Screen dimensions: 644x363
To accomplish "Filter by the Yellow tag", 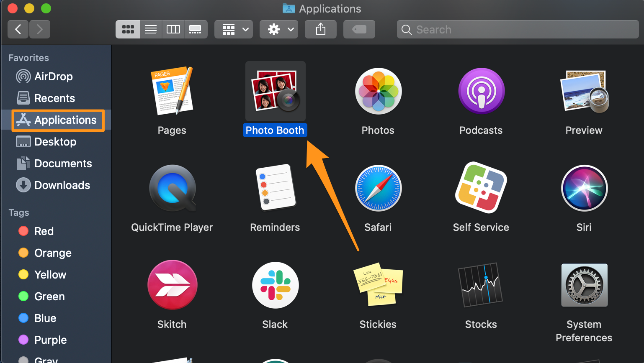I will 56,275.
